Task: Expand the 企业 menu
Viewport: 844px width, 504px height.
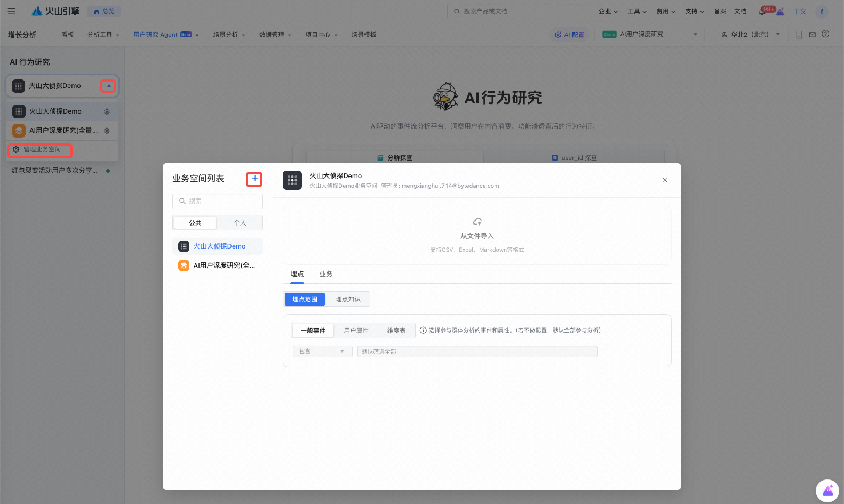Action: pyautogui.click(x=608, y=11)
